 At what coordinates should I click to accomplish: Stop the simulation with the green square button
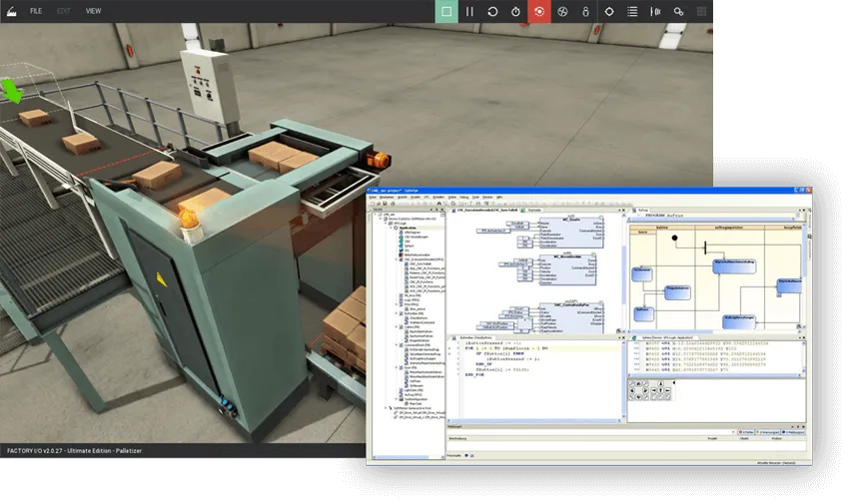(x=446, y=11)
